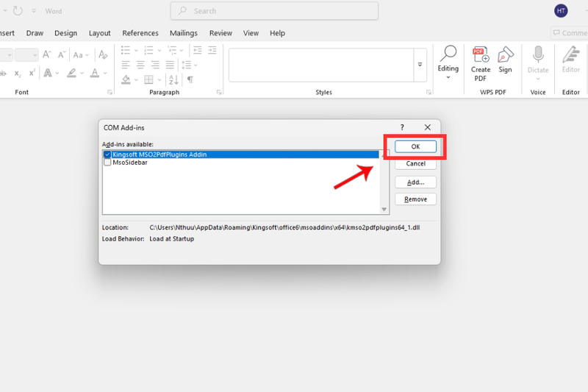Screen dimensions: 588x392
Task: Click the font color letter A
Action: point(95,73)
